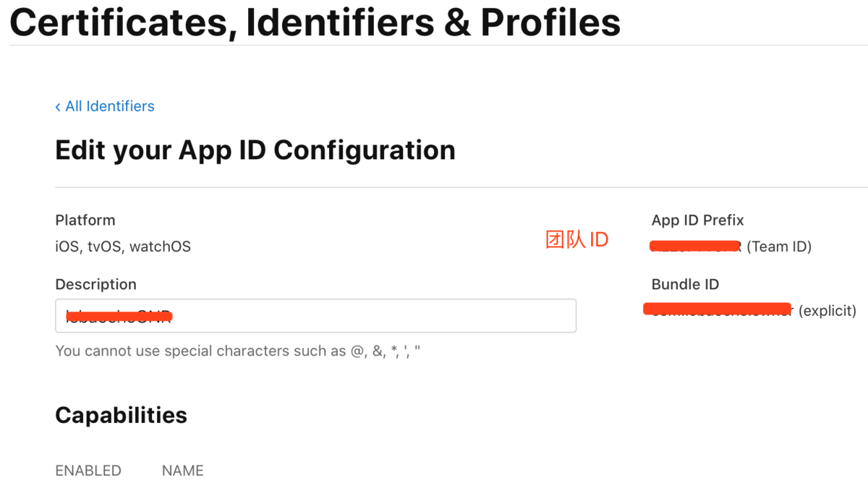Click the Description field label
This screenshot has width=868, height=488.
point(95,284)
